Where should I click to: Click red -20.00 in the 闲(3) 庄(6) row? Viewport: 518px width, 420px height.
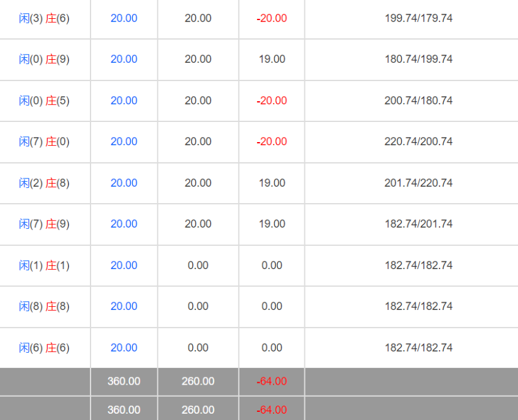click(x=272, y=18)
